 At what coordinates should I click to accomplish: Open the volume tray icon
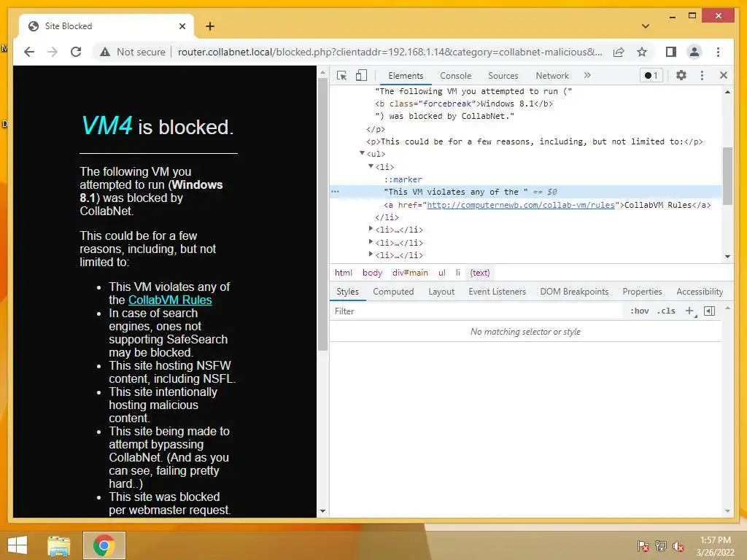coord(678,546)
